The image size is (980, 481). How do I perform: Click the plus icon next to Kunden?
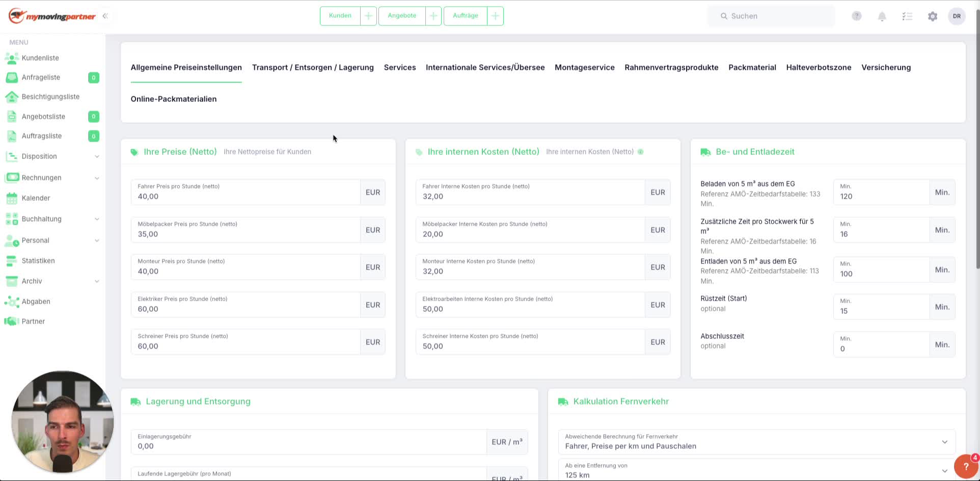[x=368, y=16]
